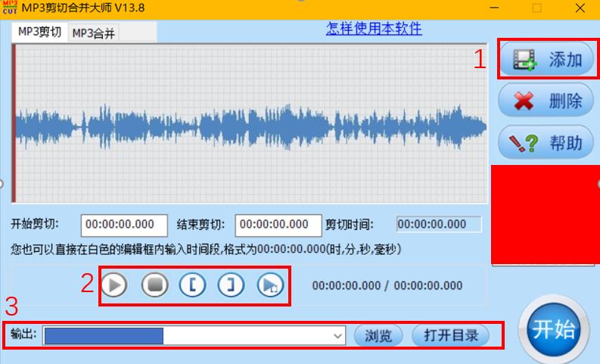Click the MP3 CUT app icon in title bar
600x364 pixels.
click(10, 8)
